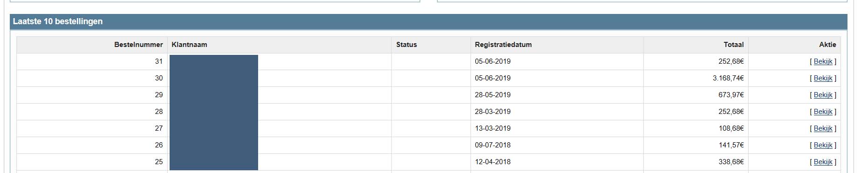Viewport: 868px width, 173px height.
Task: Click the 3.168,74€ total amount
Action: [x=728, y=78]
